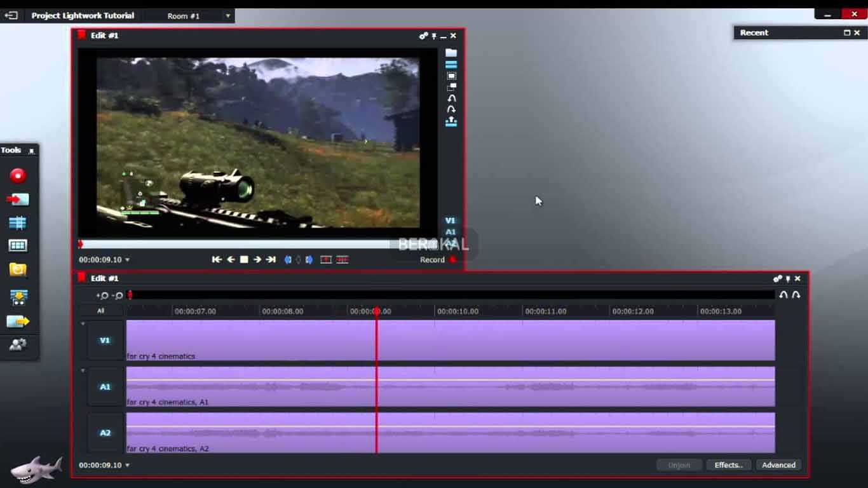Viewport: 868px width, 488px height.
Task: Toggle the red flag on timeline Edit #1
Action: click(x=81, y=278)
